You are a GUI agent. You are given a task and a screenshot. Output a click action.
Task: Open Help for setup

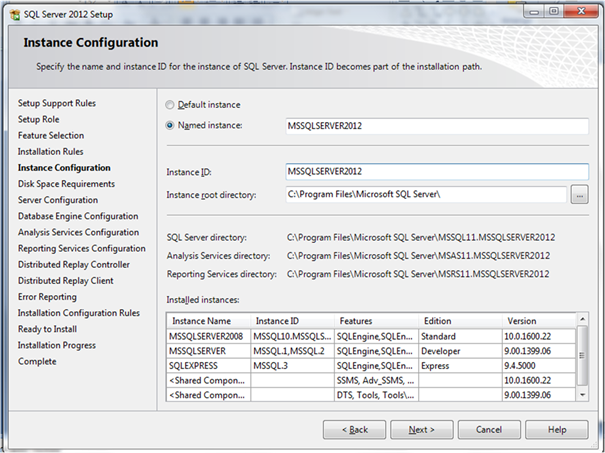pyautogui.click(x=557, y=429)
